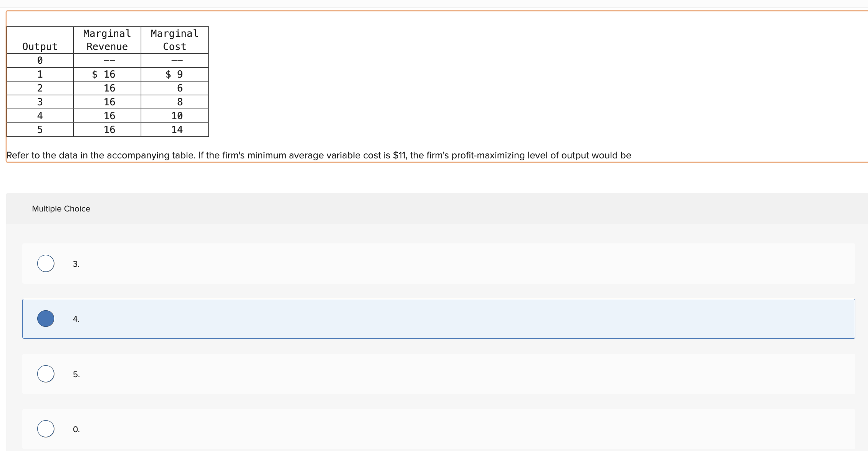Image resolution: width=868 pixels, height=451 pixels.
Task: Select answer option 5
Action: (45, 373)
